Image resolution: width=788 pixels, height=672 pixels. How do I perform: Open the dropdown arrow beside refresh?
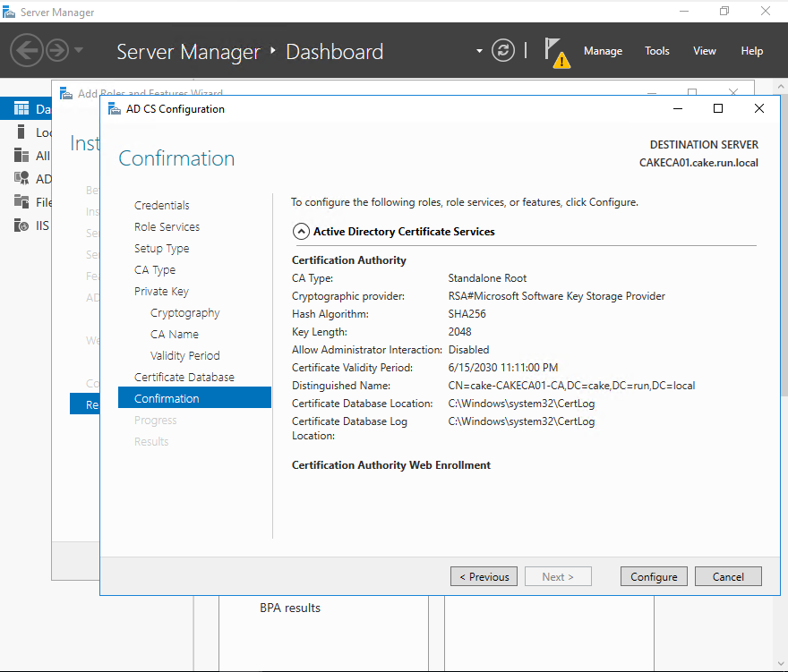tap(479, 51)
